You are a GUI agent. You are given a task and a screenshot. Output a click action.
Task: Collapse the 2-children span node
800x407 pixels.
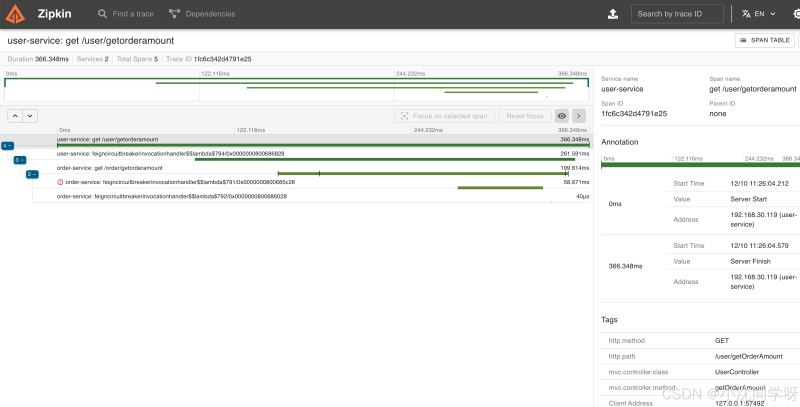(x=32, y=174)
